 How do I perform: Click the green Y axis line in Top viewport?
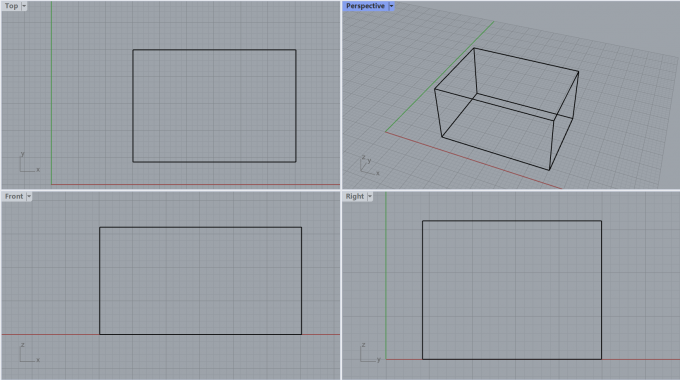pyautogui.click(x=51, y=93)
